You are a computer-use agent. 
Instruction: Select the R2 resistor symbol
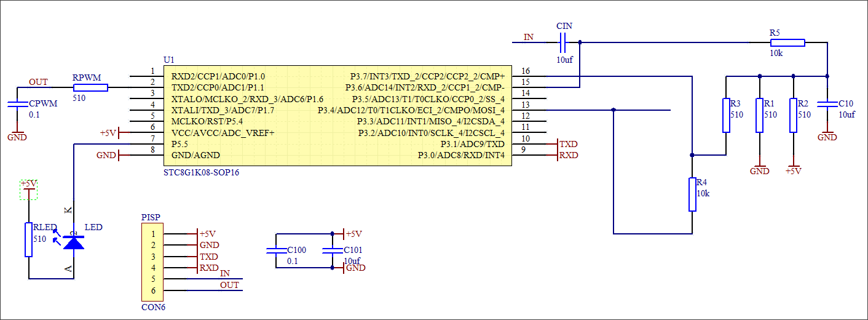point(794,115)
